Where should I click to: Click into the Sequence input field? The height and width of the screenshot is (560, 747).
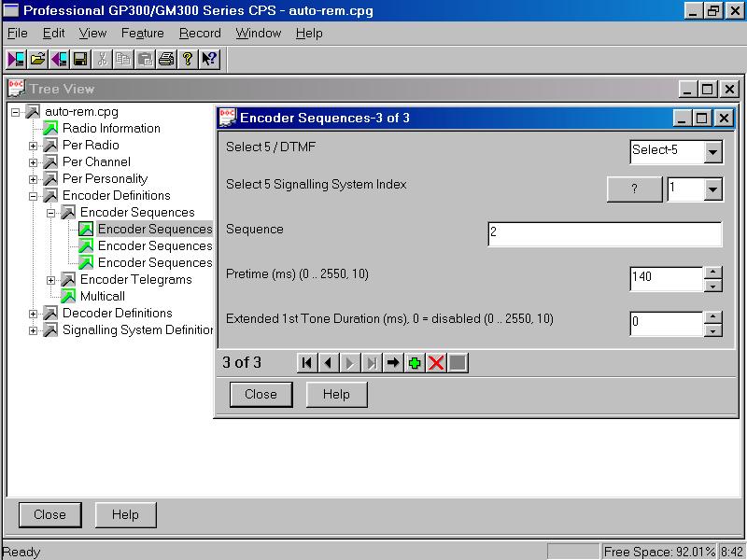605,234
